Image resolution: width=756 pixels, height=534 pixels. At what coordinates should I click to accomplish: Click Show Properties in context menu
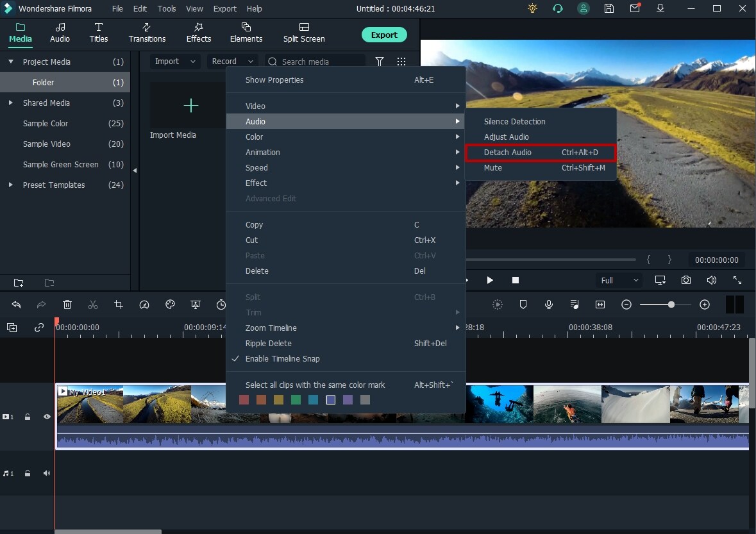(x=346, y=80)
